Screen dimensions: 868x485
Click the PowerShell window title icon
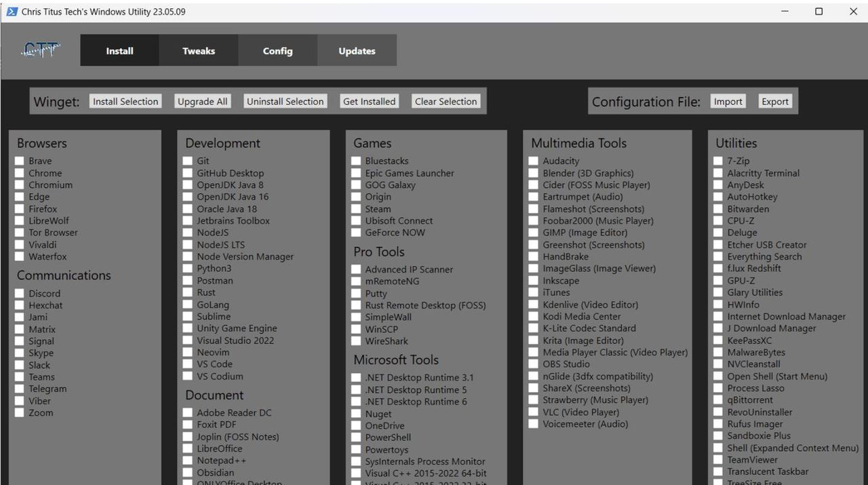[x=12, y=12]
